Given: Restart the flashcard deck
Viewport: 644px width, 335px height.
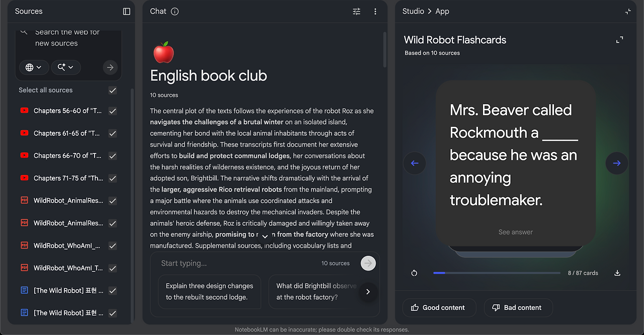Looking at the screenshot, I should coord(414,273).
